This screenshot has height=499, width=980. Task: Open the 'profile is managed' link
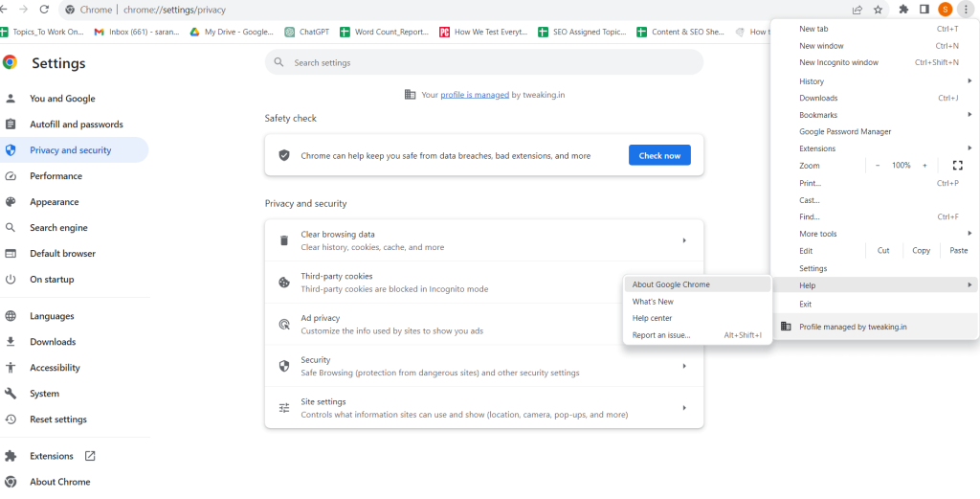coord(474,95)
